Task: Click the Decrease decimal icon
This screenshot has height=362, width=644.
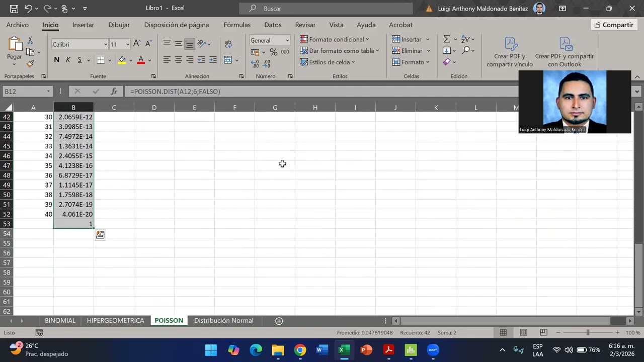Action: click(267, 64)
